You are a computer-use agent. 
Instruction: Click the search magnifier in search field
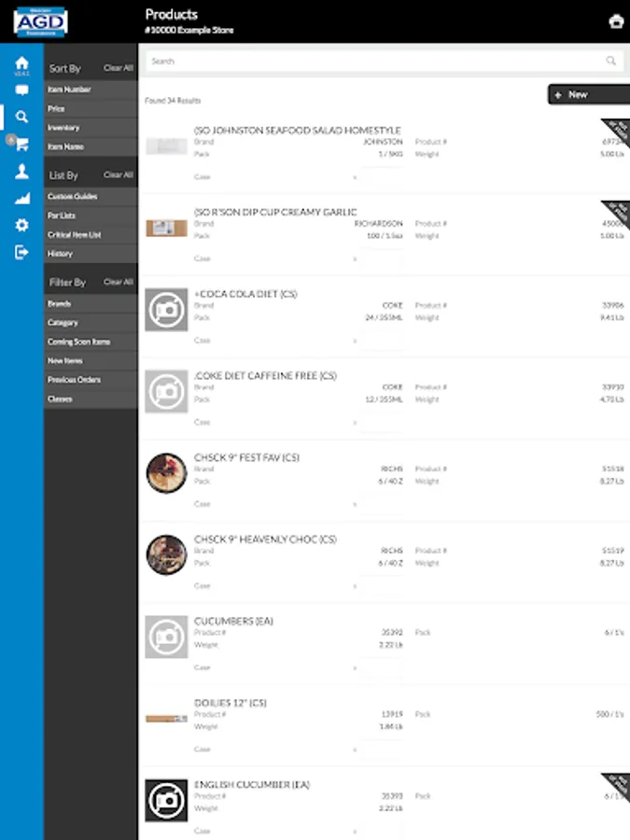(x=610, y=61)
